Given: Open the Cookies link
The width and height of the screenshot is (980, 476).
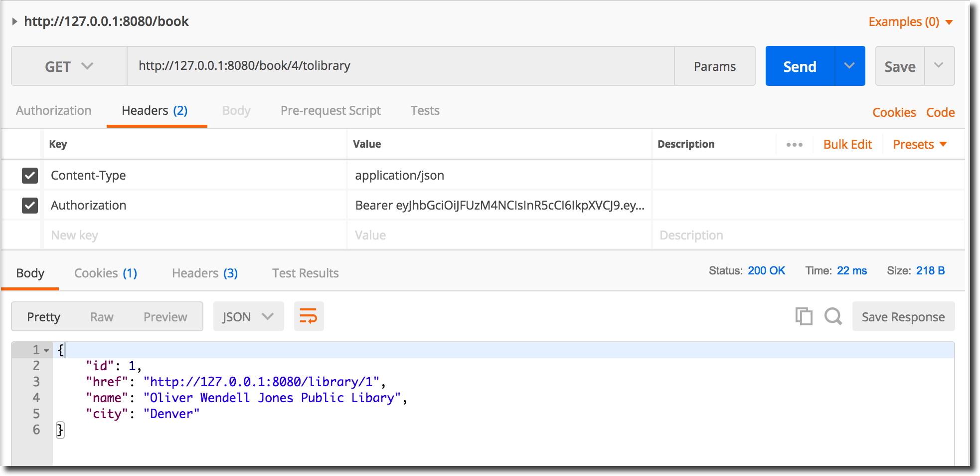Looking at the screenshot, I should [x=894, y=112].
